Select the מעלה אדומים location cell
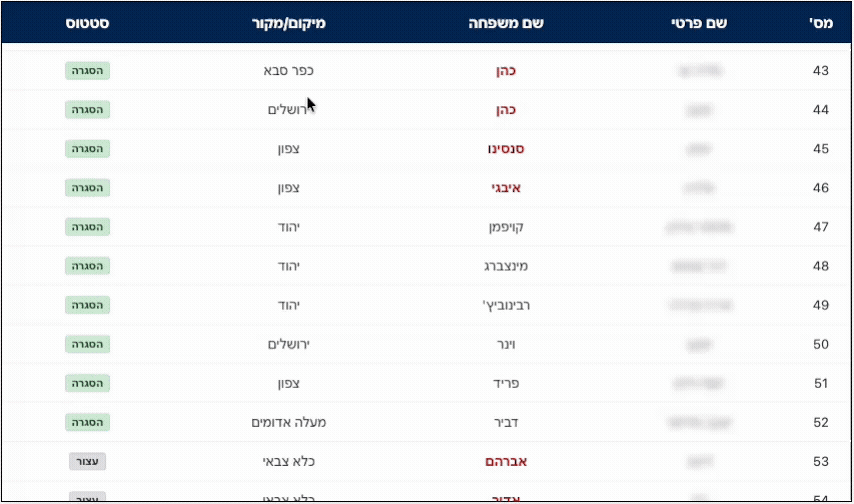 [289, 423]
